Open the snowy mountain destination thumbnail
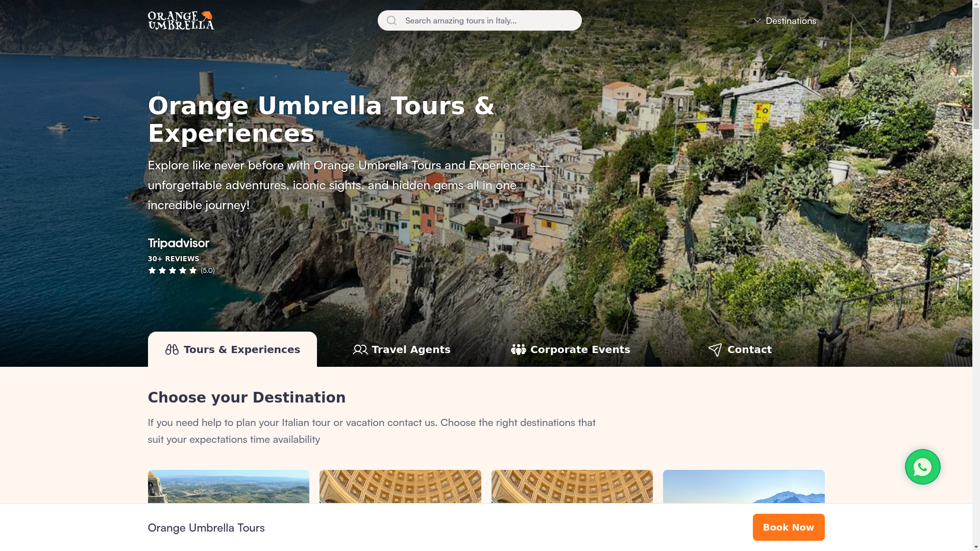Screen dimensions: 980x551 coord(743,486)
